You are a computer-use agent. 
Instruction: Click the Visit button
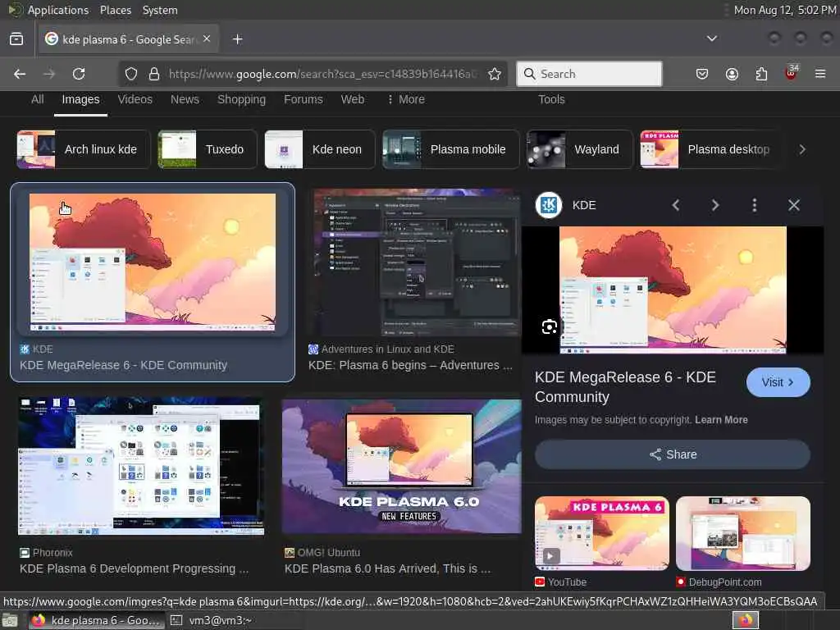coord(778,382)
